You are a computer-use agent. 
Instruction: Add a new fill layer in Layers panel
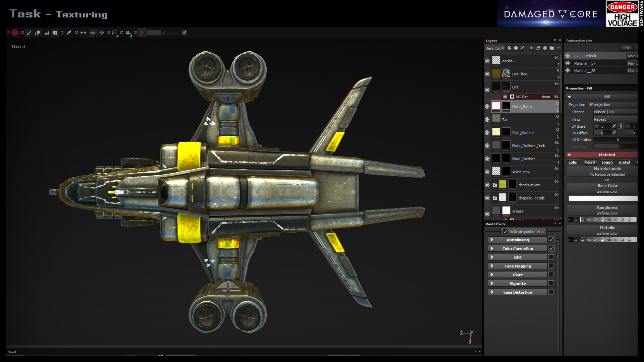(x=538, y=48)
